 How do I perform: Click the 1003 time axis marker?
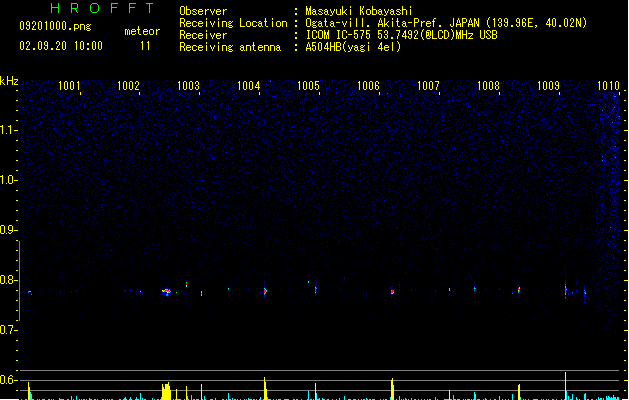(189, 86)
